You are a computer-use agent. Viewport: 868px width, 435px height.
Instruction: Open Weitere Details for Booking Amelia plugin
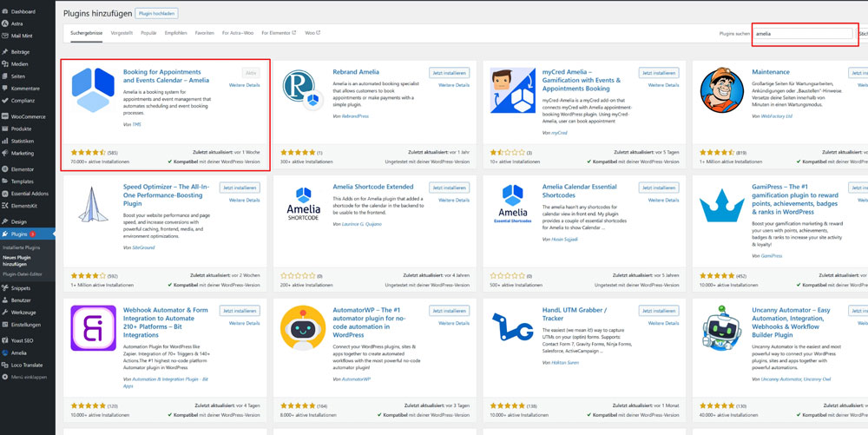[x=244, y=85]
